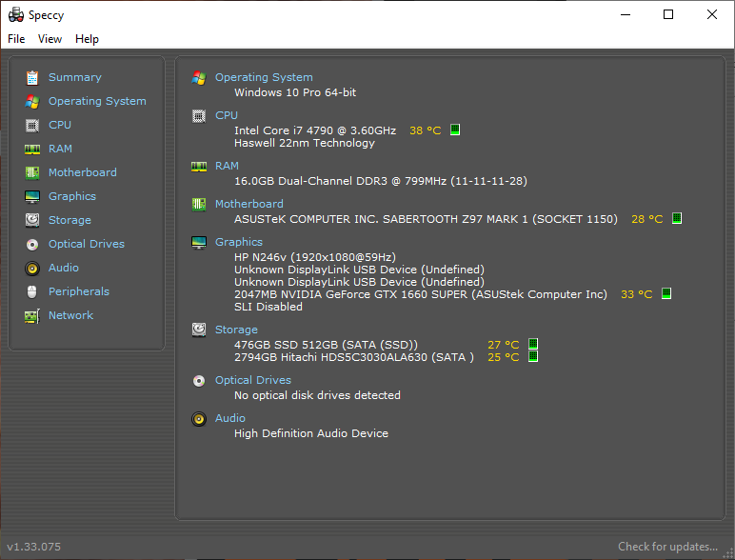Open Optical Drives from the sidebar

(x=87, y=244)
